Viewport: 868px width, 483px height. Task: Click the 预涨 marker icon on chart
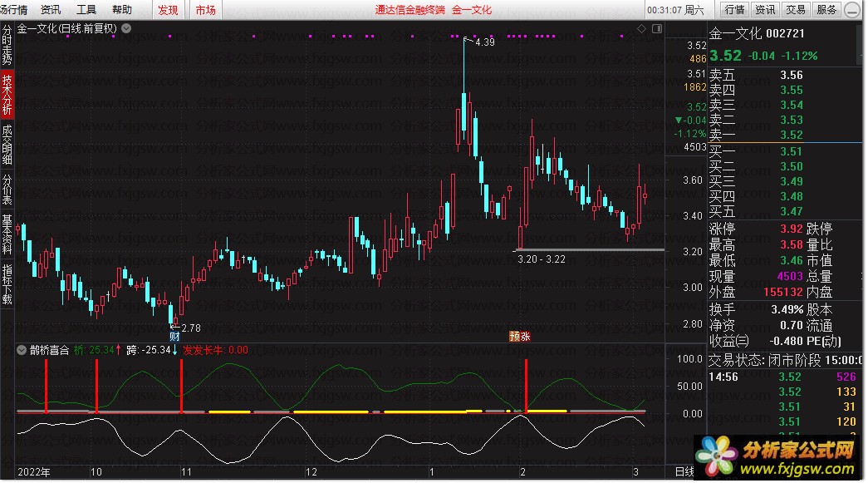click(x=520, y=336)
